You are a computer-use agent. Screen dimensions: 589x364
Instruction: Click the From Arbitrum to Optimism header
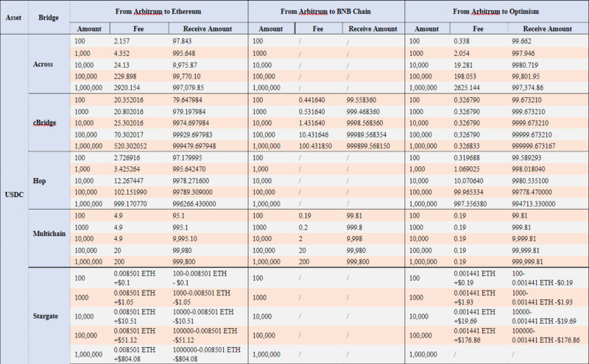point(497,11)
